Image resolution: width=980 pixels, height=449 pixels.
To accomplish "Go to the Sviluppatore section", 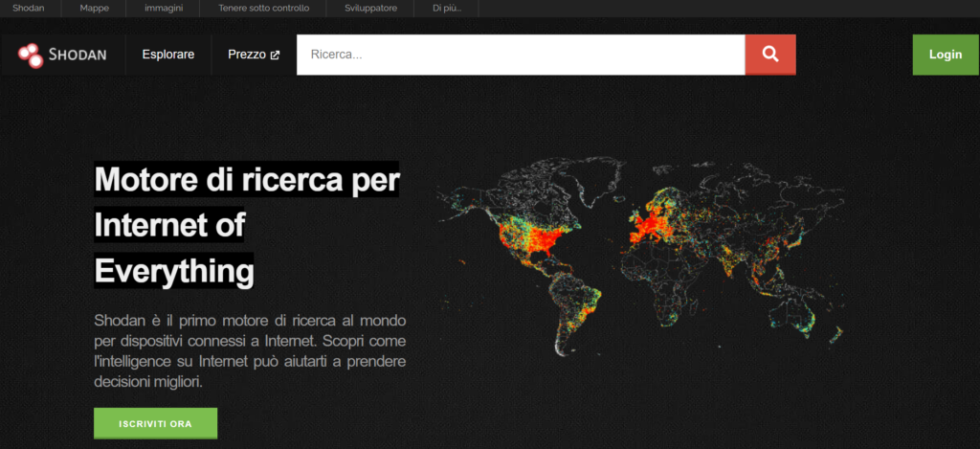I will [x=369, y=9].
